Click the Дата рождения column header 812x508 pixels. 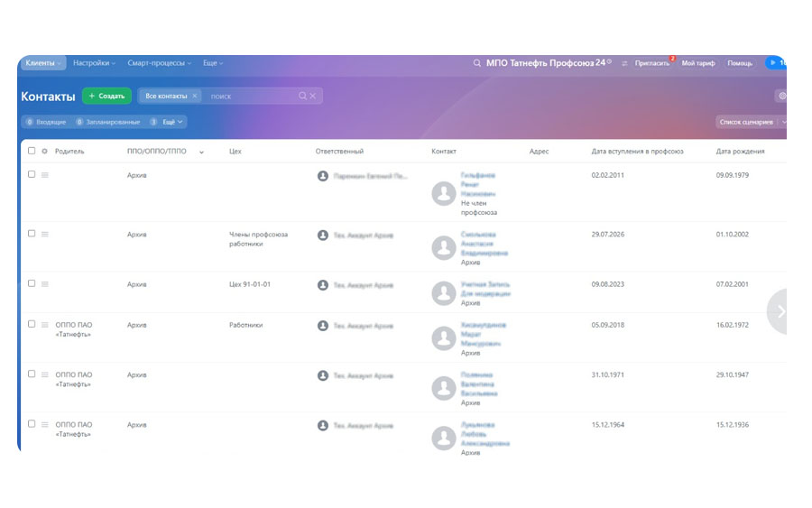[x=740, y=152]
